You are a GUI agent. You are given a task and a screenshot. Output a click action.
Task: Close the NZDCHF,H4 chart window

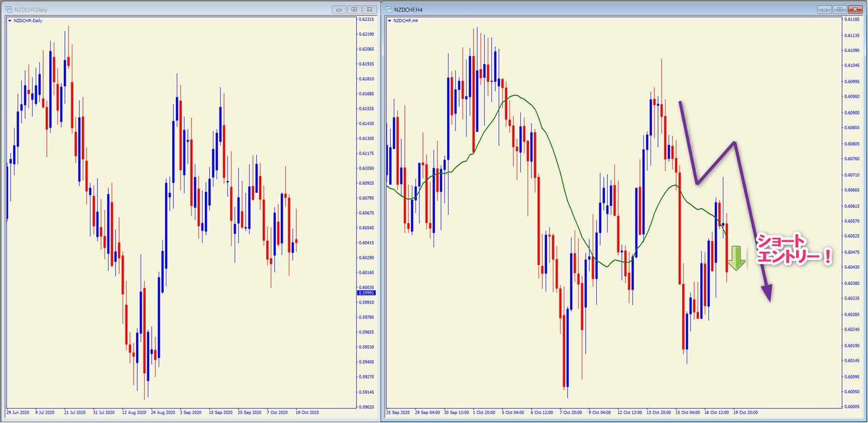[x=855, y=10]
